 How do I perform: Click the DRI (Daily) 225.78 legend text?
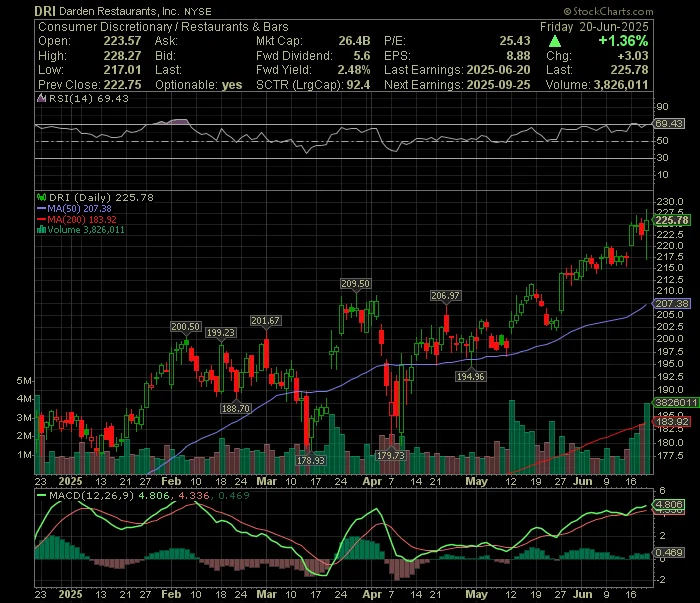[x=101, y=197]
